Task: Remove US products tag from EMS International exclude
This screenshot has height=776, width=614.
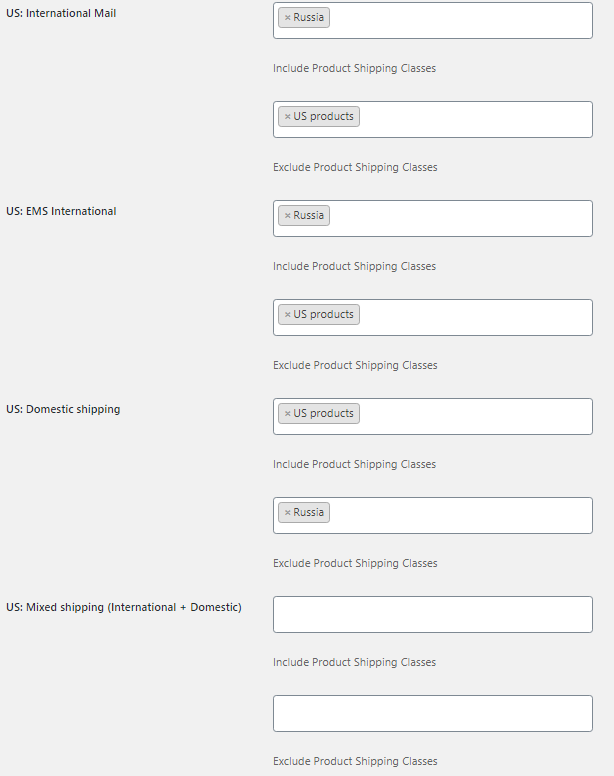Action: [x=287, y=315]
